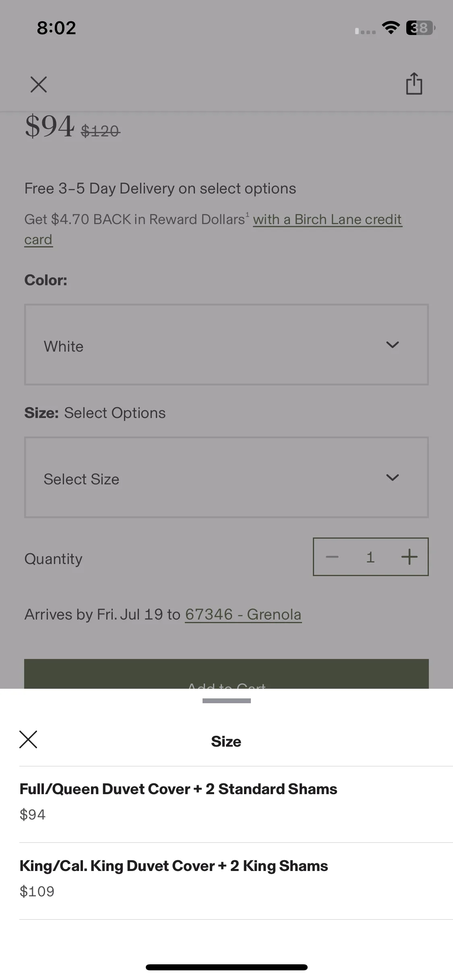453x980 pixels.
Task: Click the chevron in Select Size box
Action: [392, 478]
